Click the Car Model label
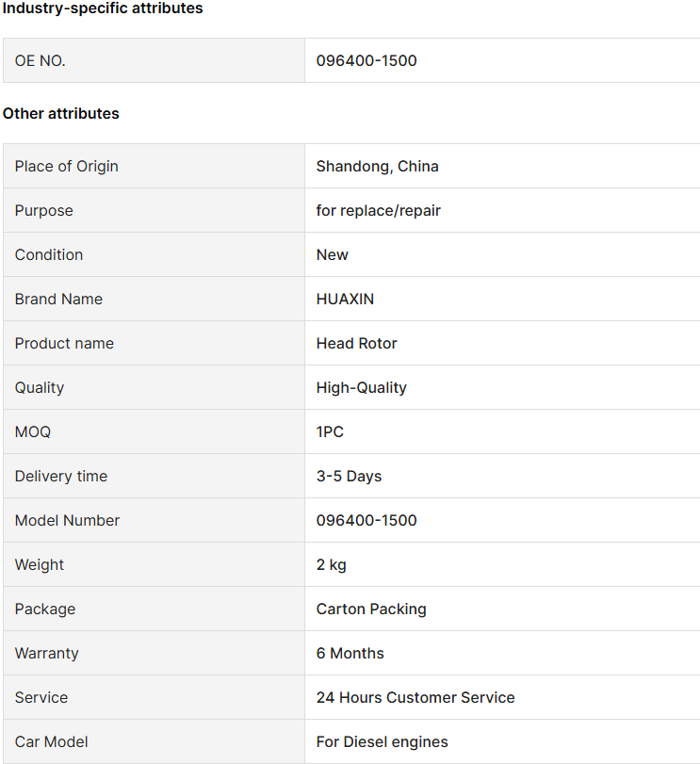The height and width of the screenshot is (764, 700). tap(51, 742)
